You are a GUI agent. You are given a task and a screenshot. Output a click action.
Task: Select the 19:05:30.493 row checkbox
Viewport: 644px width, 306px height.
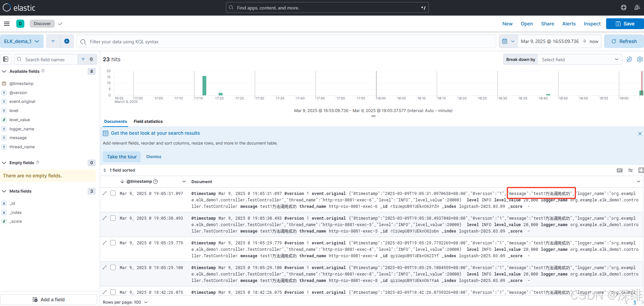click(113, 218)
